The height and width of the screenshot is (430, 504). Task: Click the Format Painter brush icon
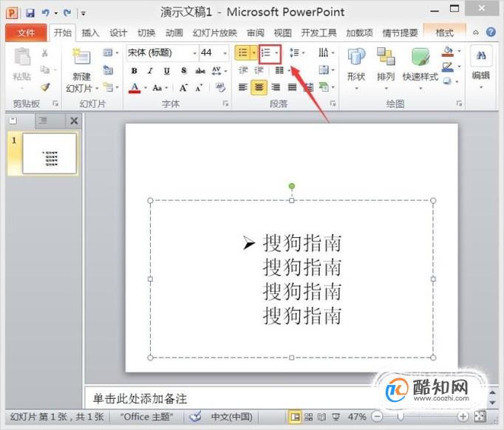pyautogui.click(x=45, y=86)
